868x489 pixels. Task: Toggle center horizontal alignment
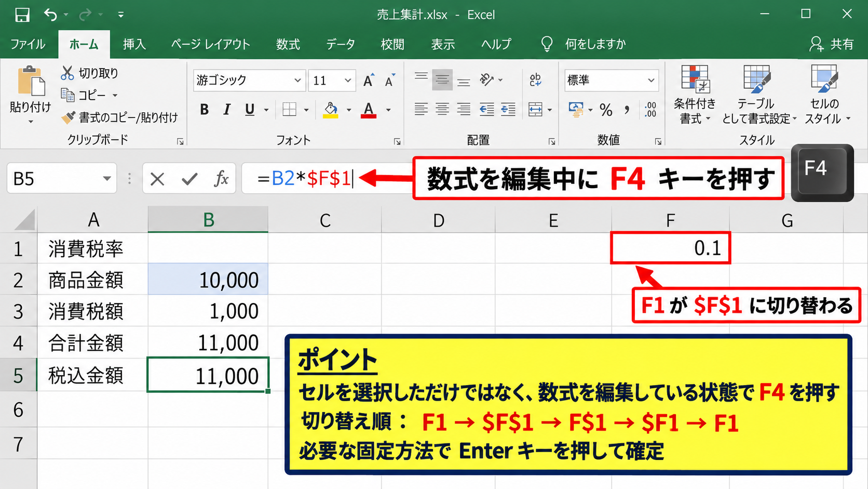(442, 110)
